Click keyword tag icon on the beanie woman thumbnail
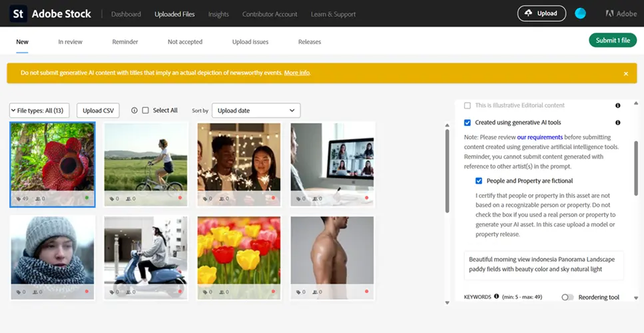644x333 pixels. (x=19, y=292)
